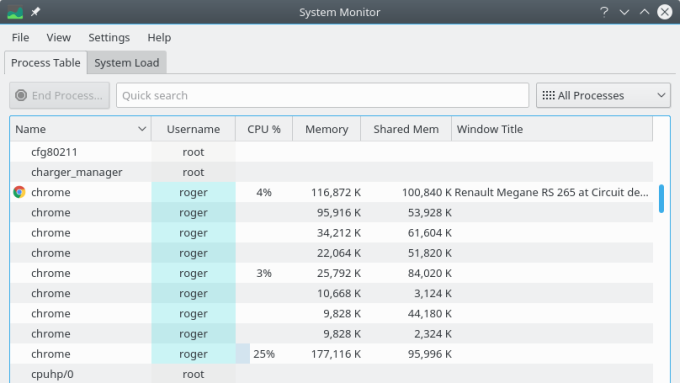The image size is (680, 383).
Task: Select chrome process with 2,324 K shared memory
Action: coord(331,334)
